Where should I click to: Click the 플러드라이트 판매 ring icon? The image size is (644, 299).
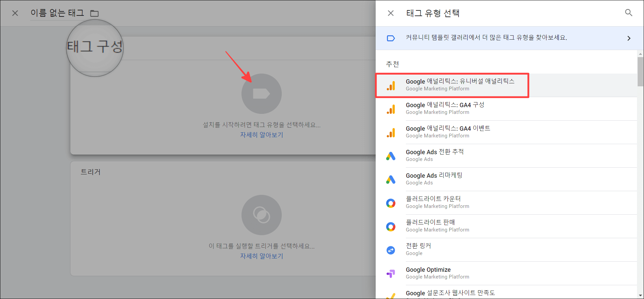pyautogui.click(x=391, y=227)
